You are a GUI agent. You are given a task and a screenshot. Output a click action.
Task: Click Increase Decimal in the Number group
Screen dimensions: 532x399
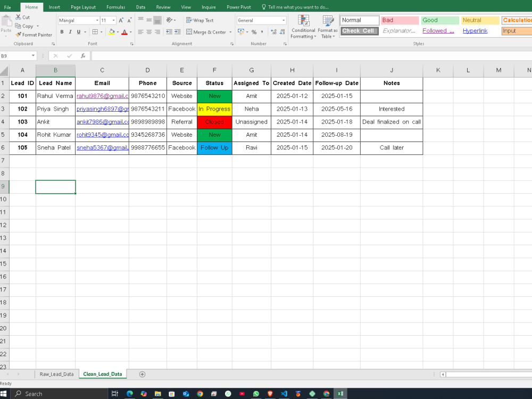(274, 32)
